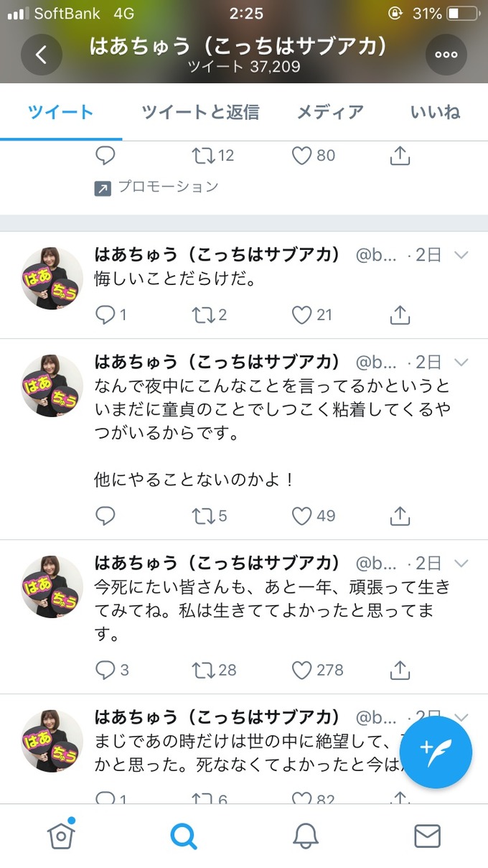
Task: Switch to the いいね tab
Action: coord(435,112)
